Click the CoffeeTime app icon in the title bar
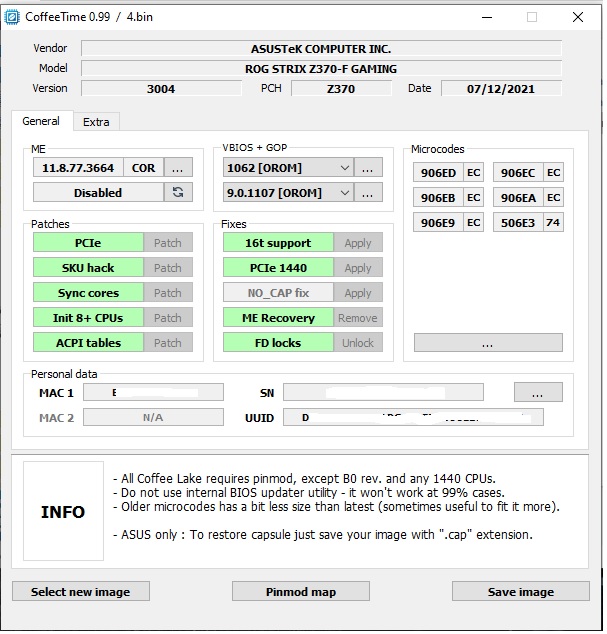The width and height of the screenshot is (607, 634). click(11, 17)
